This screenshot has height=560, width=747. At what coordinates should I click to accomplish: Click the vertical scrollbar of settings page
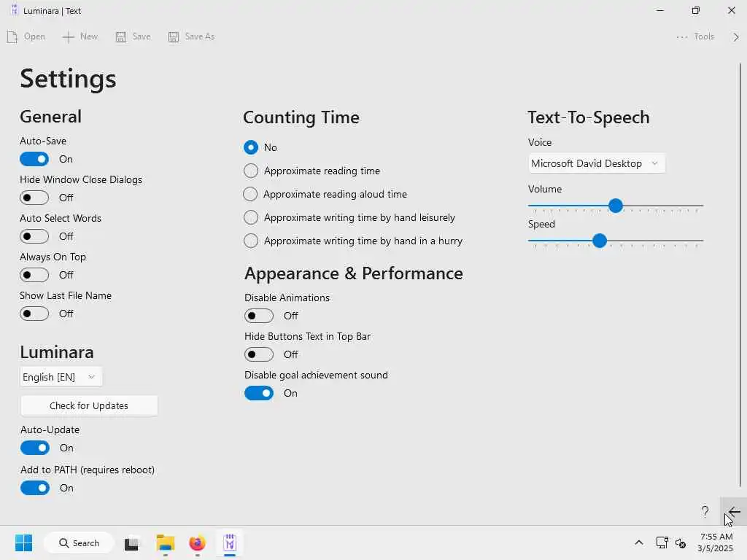click(740, 275)
